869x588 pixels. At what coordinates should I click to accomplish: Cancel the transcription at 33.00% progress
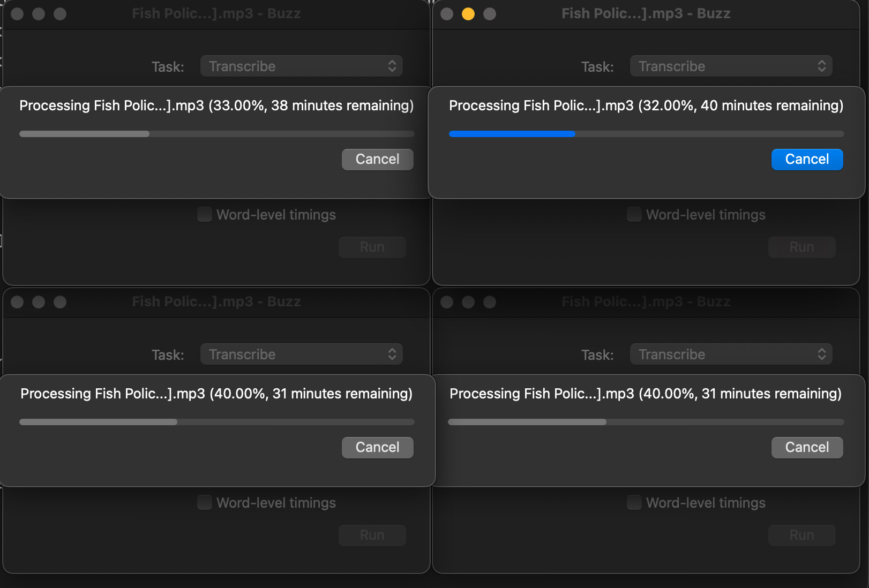tap(377, 159)
